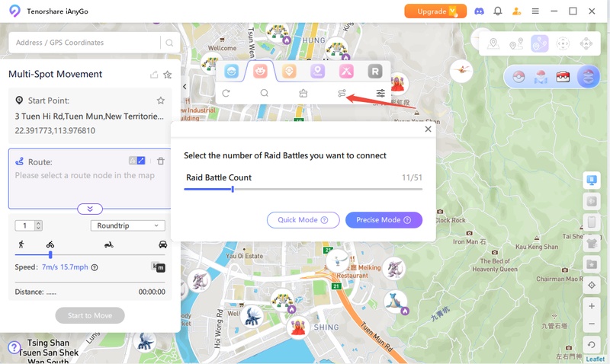Select two-spot movement mode
The width and height of the screenshot is (610, 364).
[x=516, y=44]
